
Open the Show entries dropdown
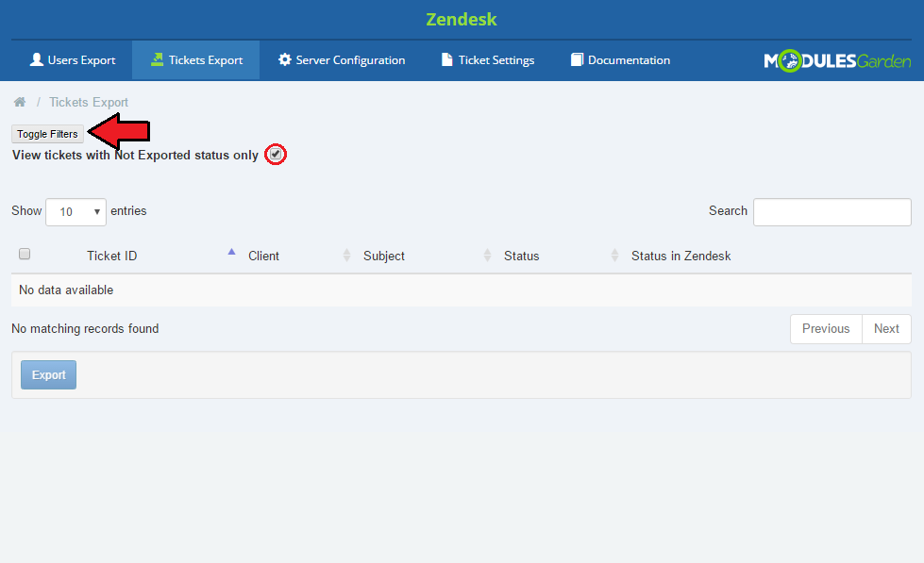pyautogui.click(x=76, y=212)
